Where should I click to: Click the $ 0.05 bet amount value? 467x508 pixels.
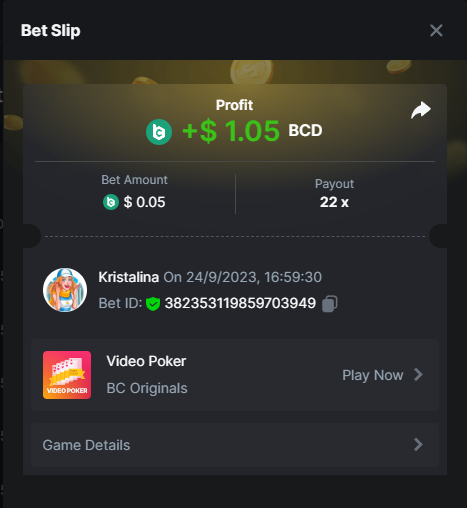(144, 202)
